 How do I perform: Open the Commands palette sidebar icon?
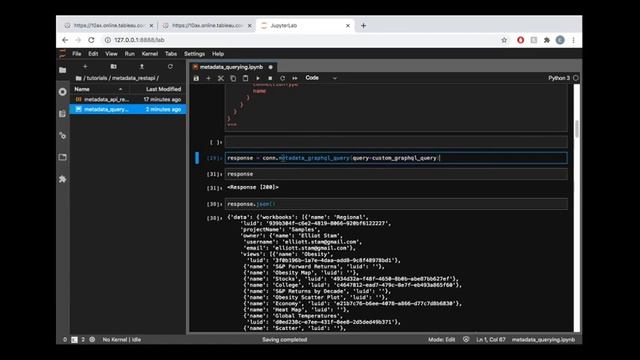click(62, 113)
